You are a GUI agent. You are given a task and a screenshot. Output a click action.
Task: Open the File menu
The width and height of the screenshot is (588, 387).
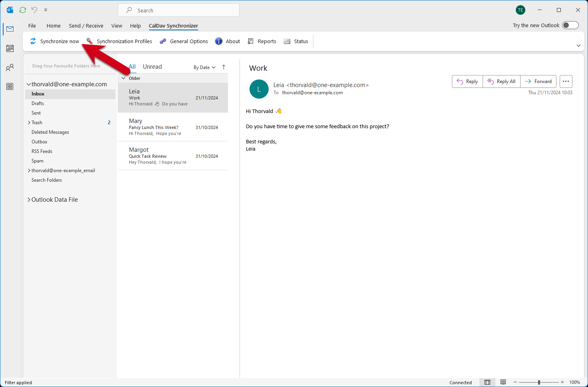(x=32, y=26)
